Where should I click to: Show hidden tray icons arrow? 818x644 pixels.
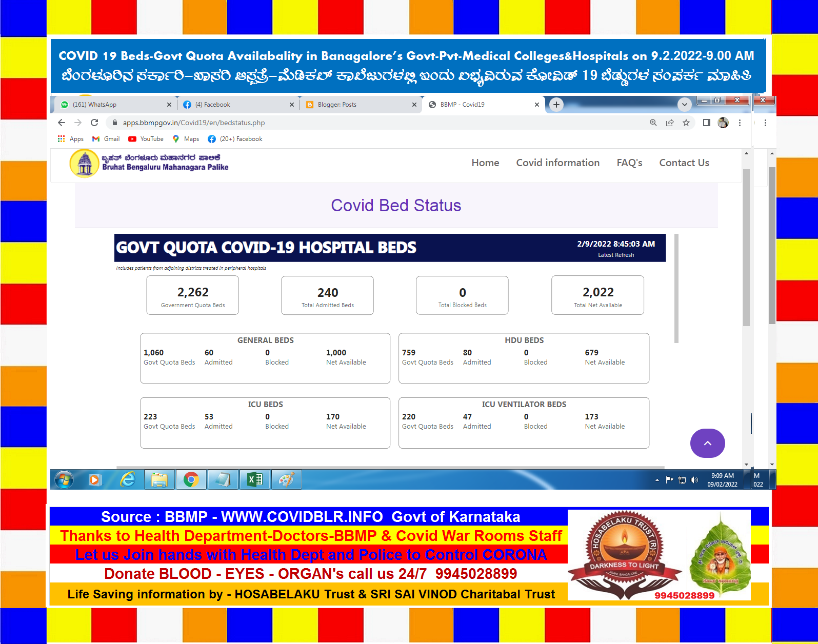click(657, 480)
